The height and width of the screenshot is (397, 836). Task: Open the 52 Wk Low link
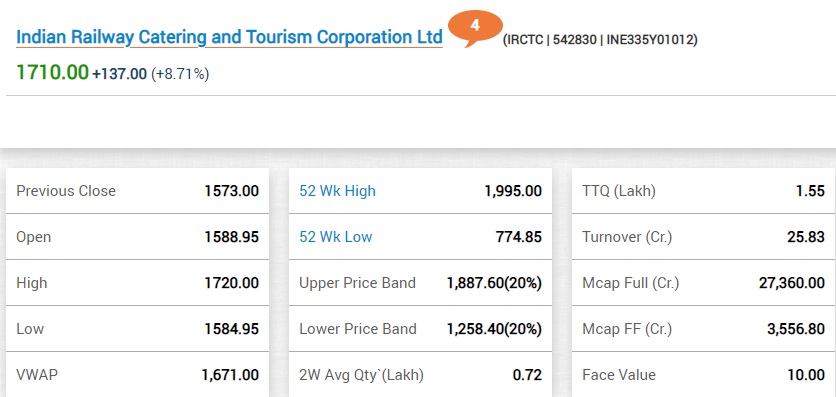coord(336,237)
